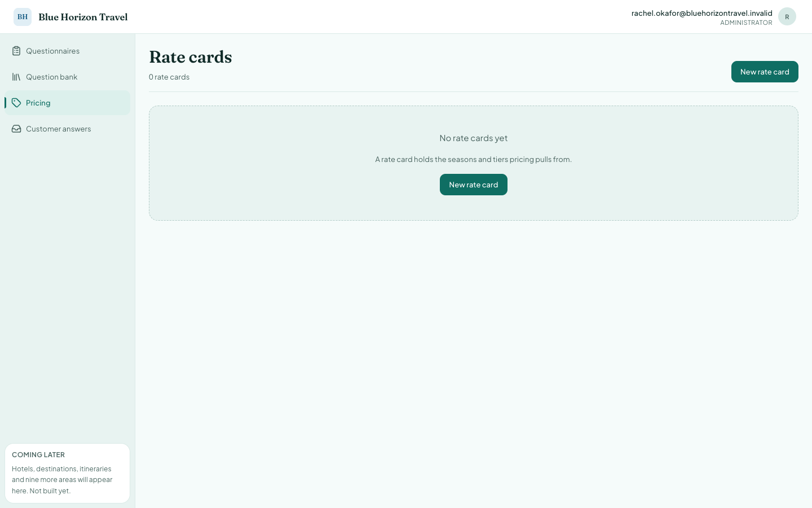This screenshot has height=508, width=812.
Task: Click the Pricing tag icon
Action: 16,103
